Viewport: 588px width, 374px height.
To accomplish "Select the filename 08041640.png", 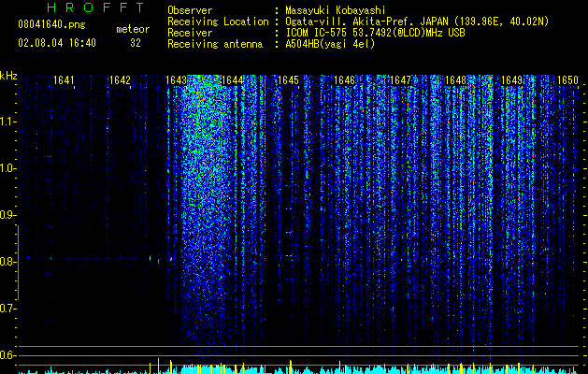I will pos(51,25).
